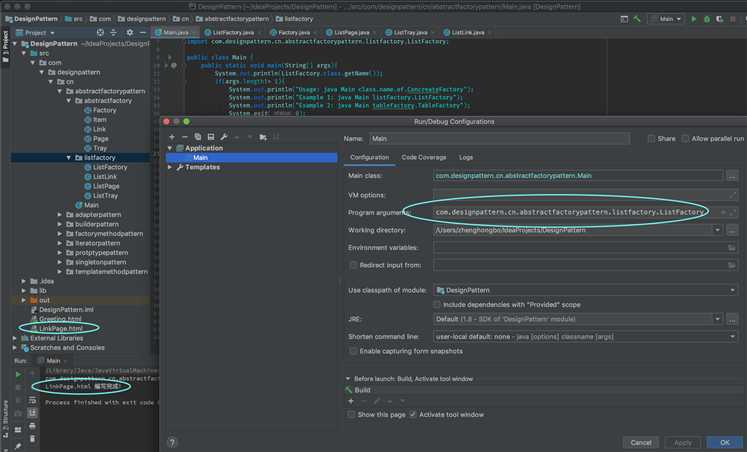Viewport: 747px width, 452px height.
Task: Save the configuration using the disk icon
Action: coord(211,137)
